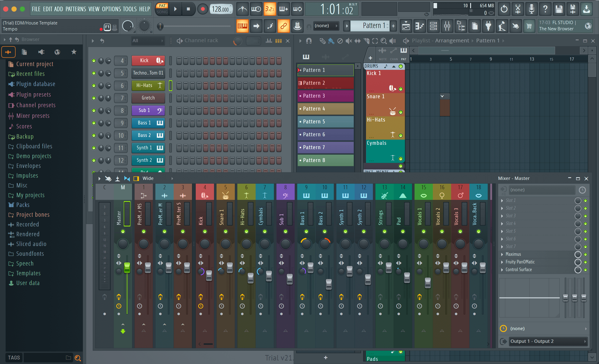Switch browser to the plugins speaker icon
This screenshot has height=364, width=599.
click(x=41, y=52)
